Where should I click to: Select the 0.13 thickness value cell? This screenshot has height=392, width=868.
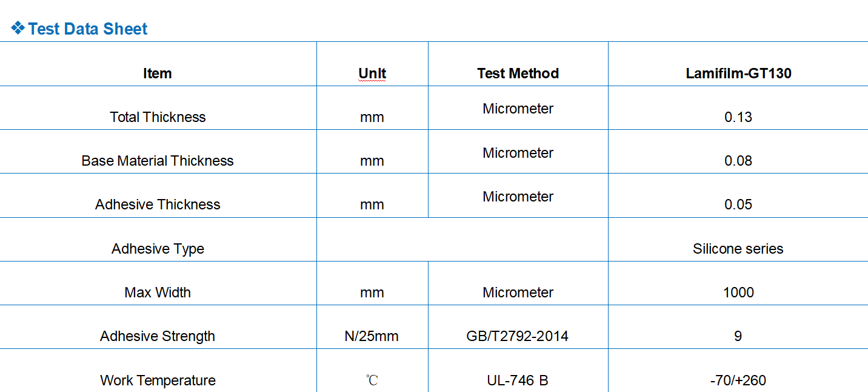point(738,117)
